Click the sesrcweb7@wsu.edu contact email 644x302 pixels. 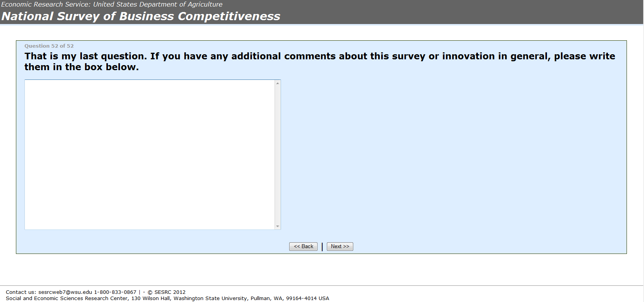tap(65, 292)
